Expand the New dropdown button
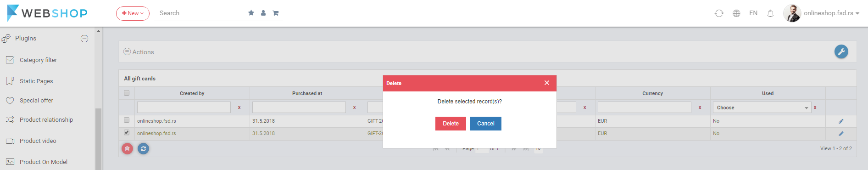 click(x=133, y=13)
